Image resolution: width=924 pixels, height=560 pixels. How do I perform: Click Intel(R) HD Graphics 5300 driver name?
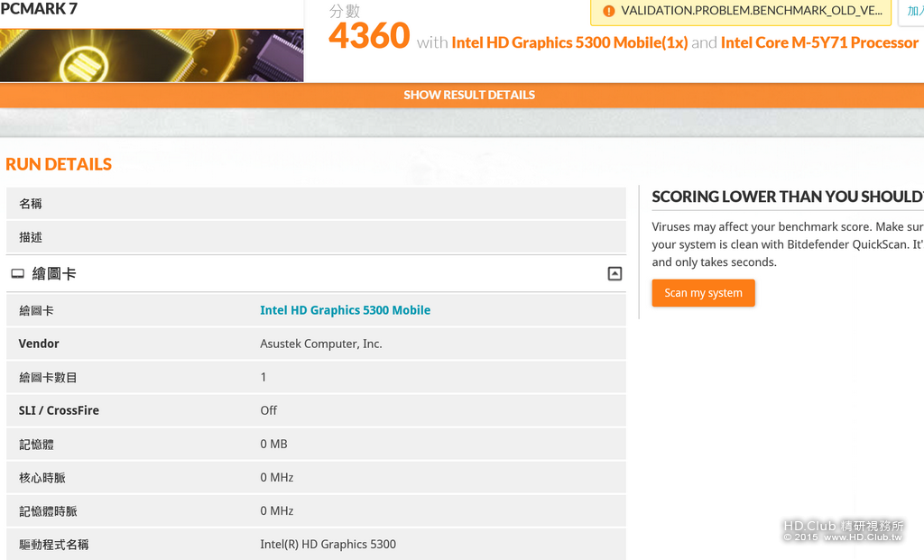point(328,544)
